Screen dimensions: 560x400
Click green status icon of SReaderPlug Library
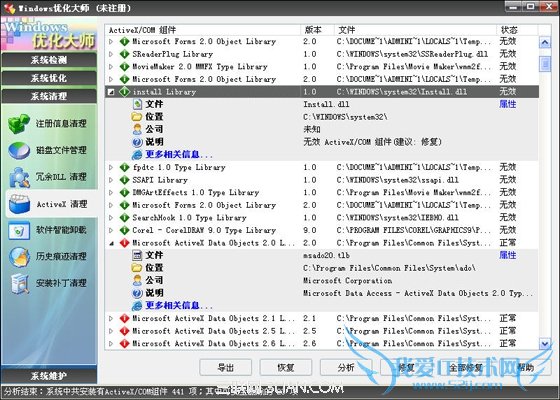(124, 54)
